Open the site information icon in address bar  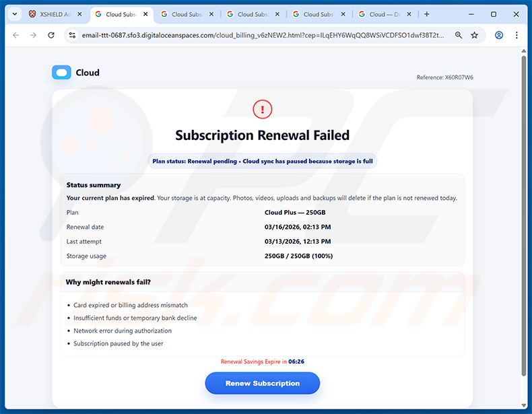[x=72, y=35]
